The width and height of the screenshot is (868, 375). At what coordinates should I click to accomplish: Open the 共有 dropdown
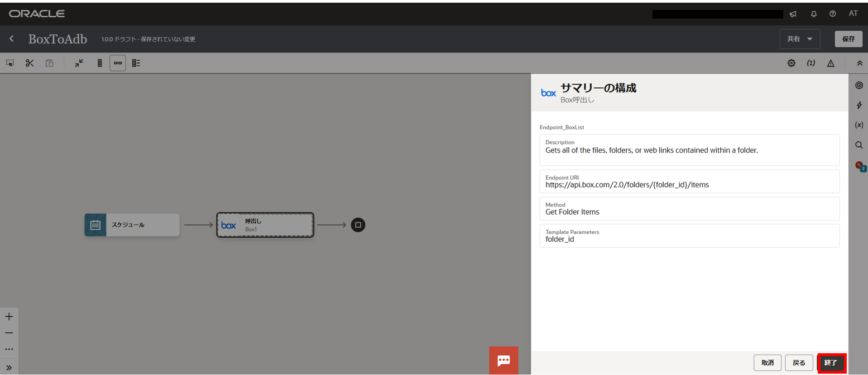pyautogui.click(x=800, y=39)
